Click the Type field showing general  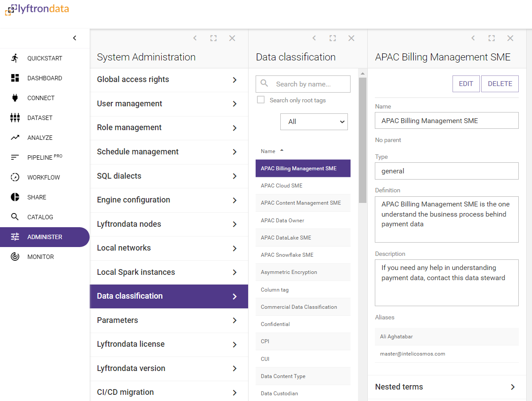(447, 171)
